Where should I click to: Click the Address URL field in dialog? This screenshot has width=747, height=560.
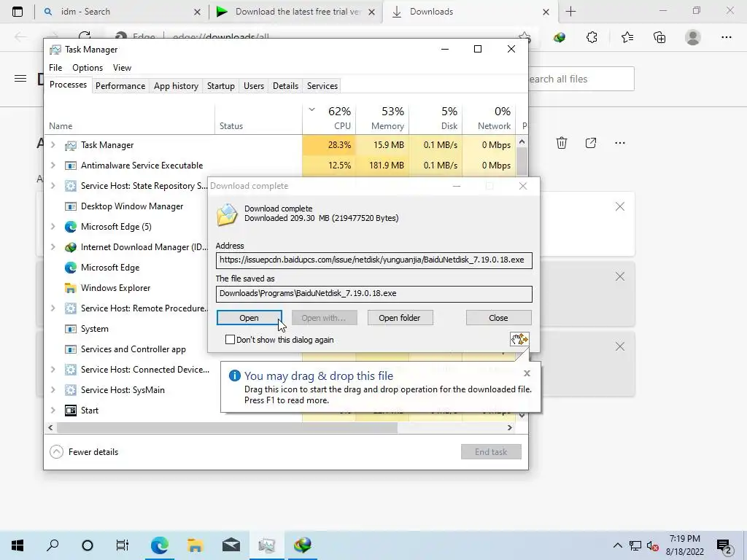[x=374, y=260]
